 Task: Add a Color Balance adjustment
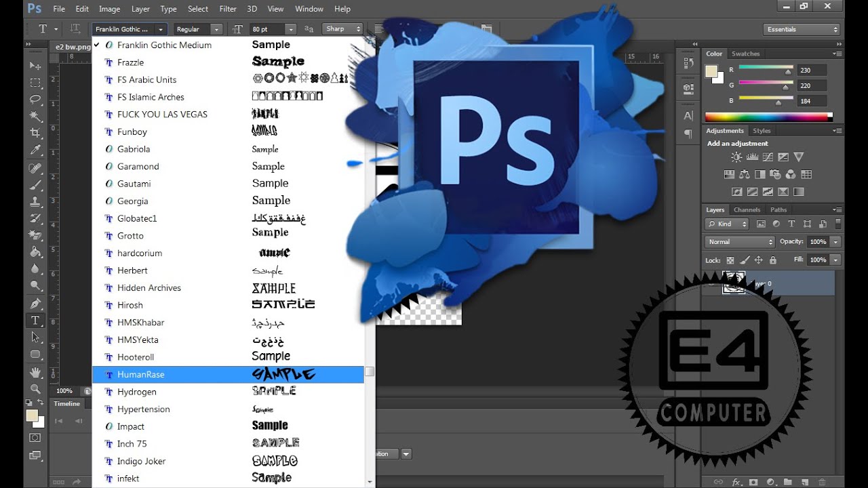(745, 174)
